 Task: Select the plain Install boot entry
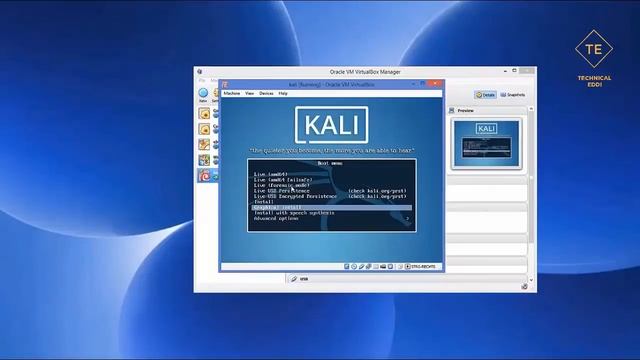(264, 202)
